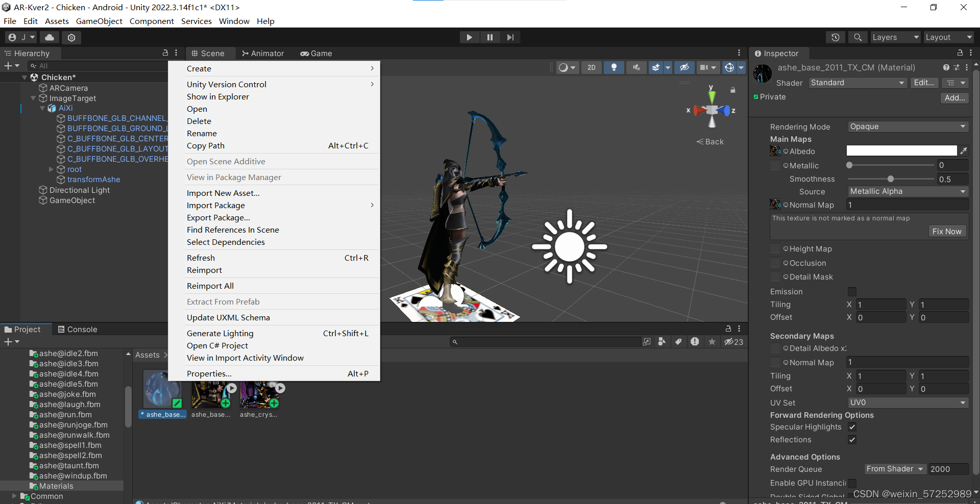Open the UV Set dropdown
This screenshot has width=980, height=504.
(908, 402)
